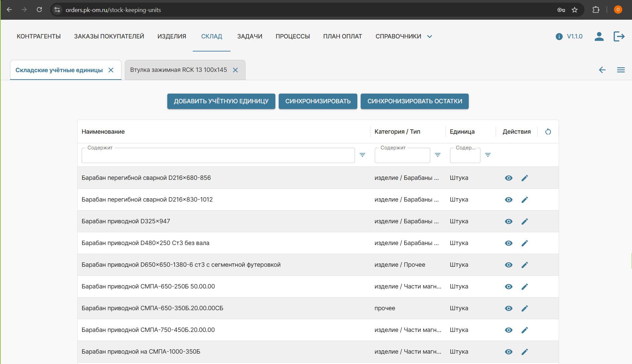Open filter options for Категория / Тип column
632x364 pixels.
click(x=437, y=155)
